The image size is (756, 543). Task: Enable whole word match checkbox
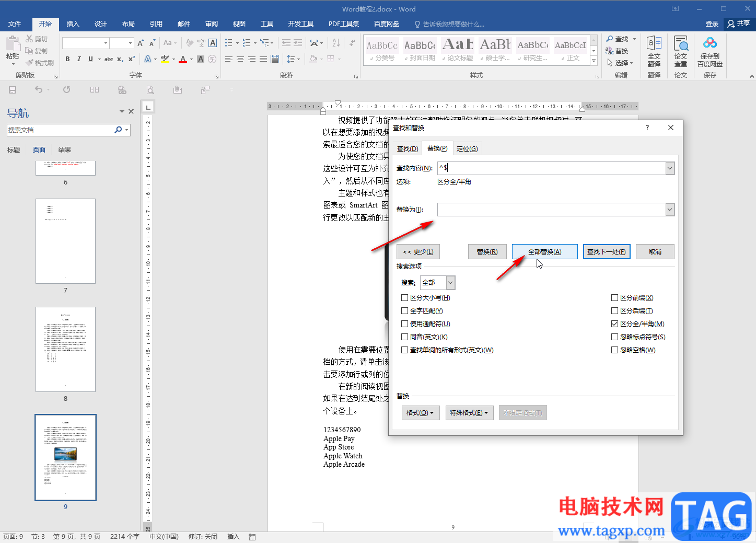(404, 311)
